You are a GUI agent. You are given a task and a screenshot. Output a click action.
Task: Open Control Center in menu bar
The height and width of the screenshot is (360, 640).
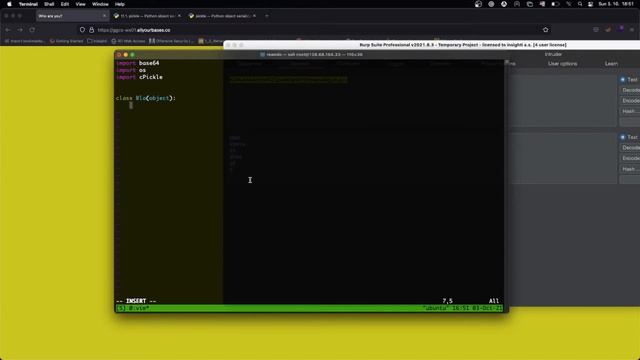tap(591, 4)
